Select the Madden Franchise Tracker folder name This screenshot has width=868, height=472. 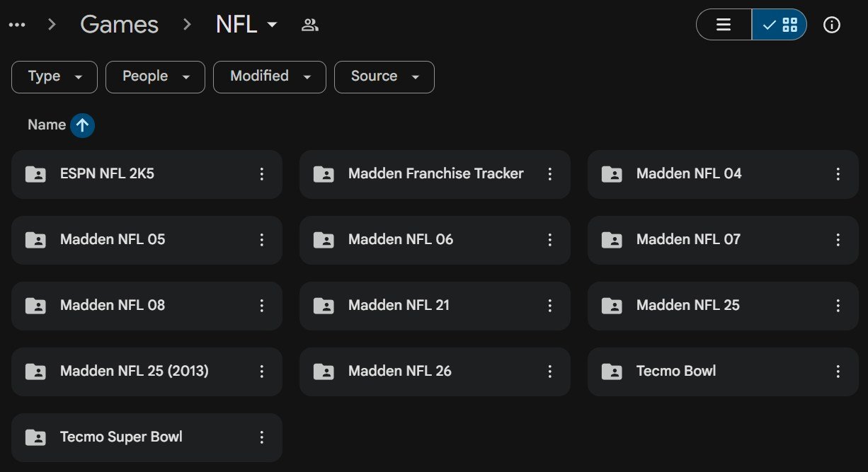click(x=436, y=174)
